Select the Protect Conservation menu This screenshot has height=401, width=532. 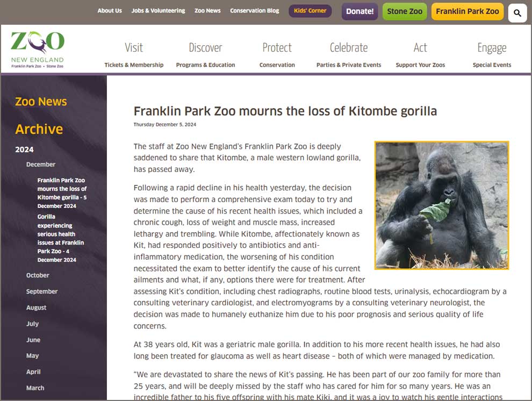[277, 54]
